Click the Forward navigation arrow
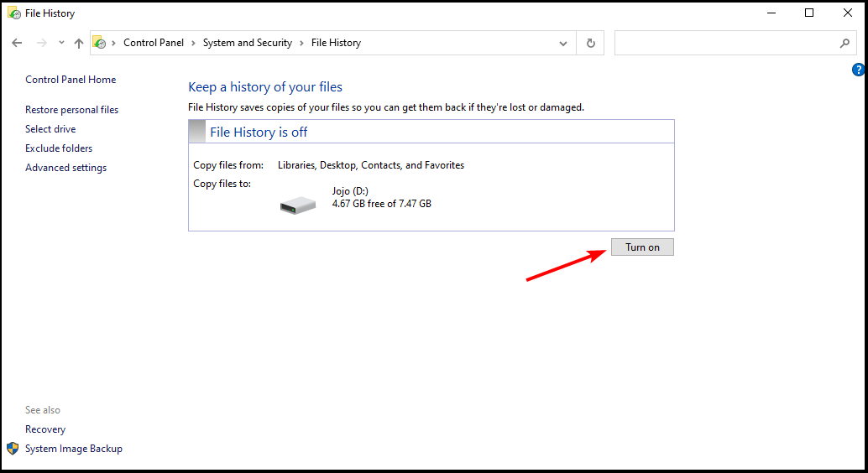The width and height of the screenshot is (868, 473). tap(41, 43)
